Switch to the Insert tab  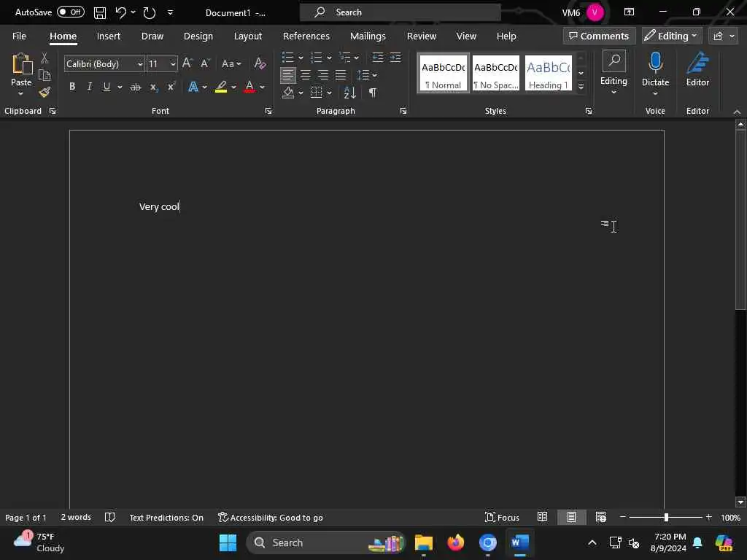108,36
